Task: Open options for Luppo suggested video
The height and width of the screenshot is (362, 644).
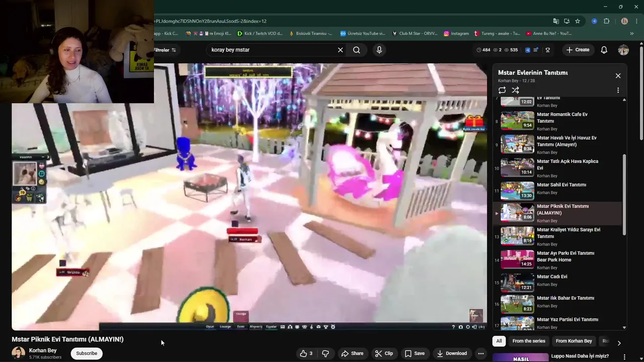Action: (624, 357)
